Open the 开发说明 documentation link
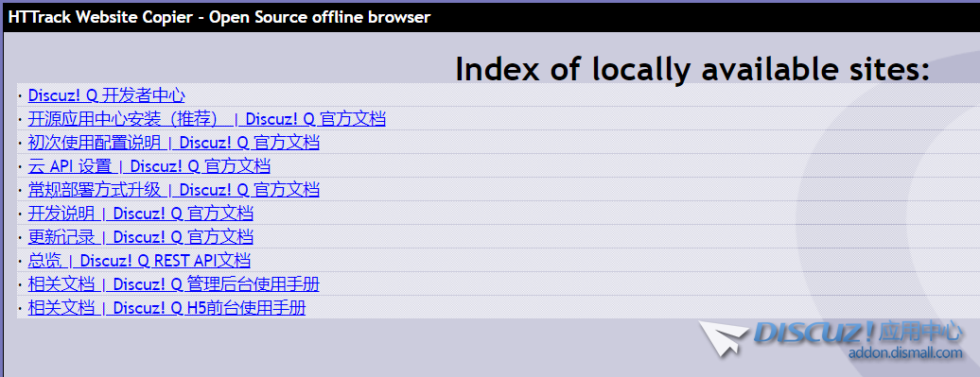This screenshot has width=980, height=377. tap(141, 214)
